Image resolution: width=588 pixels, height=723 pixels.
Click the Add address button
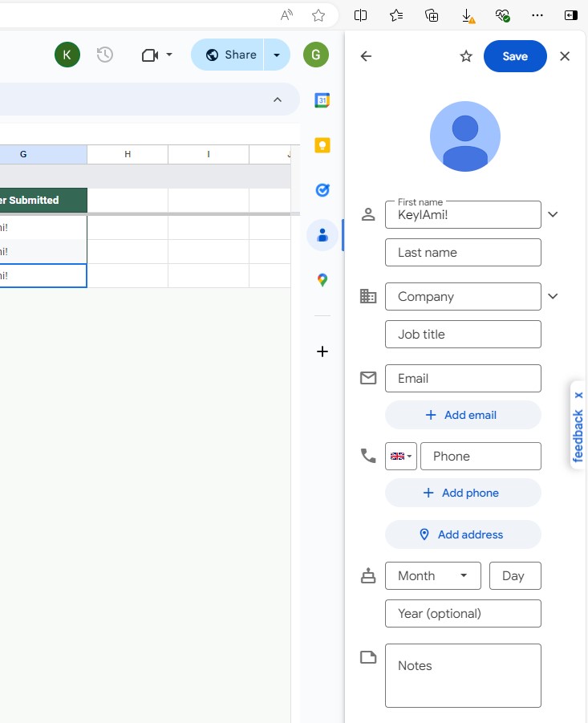(x=463, y=534)
